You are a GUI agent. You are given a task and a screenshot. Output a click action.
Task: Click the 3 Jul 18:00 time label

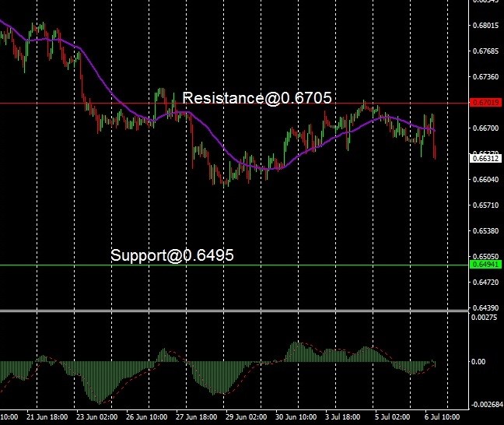tap(343, 417)
